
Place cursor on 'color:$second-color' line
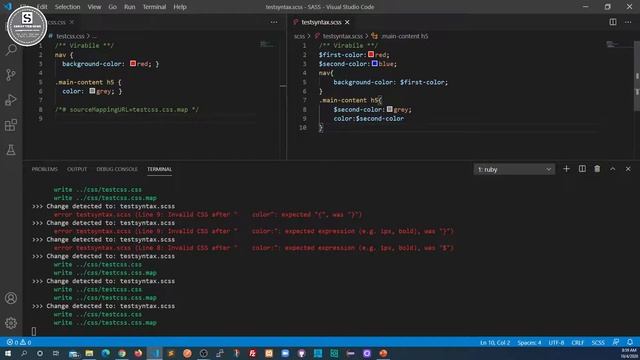[369, 118]
